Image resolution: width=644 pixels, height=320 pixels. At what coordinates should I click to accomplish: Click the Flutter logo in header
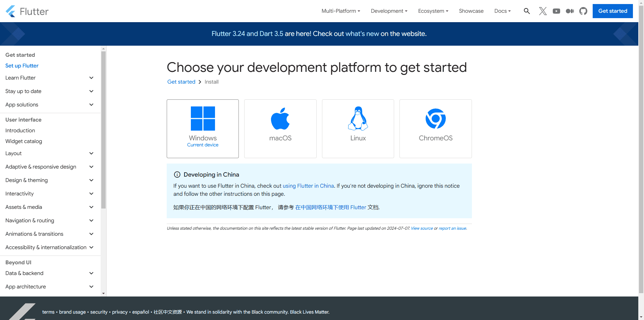(x=27, y=11)
